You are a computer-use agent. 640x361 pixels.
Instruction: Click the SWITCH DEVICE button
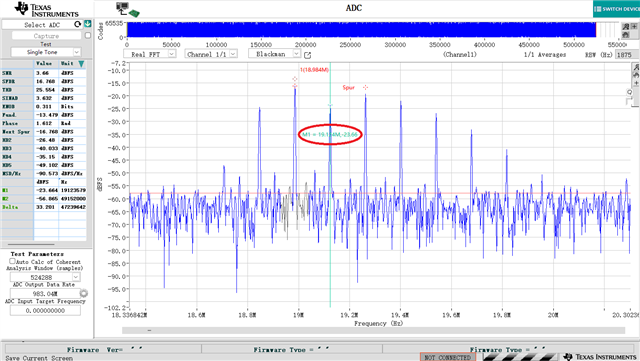tap(616, 9)
